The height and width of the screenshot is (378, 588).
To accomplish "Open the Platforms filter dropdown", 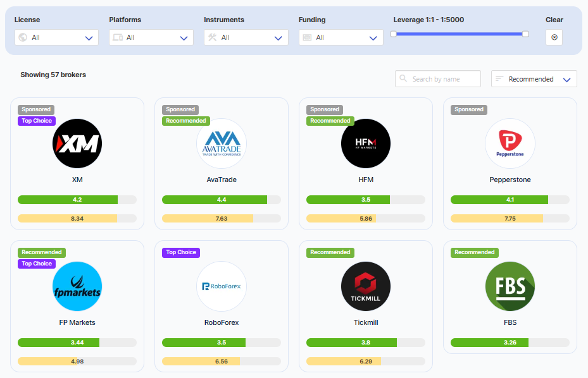I will point(151,37).
